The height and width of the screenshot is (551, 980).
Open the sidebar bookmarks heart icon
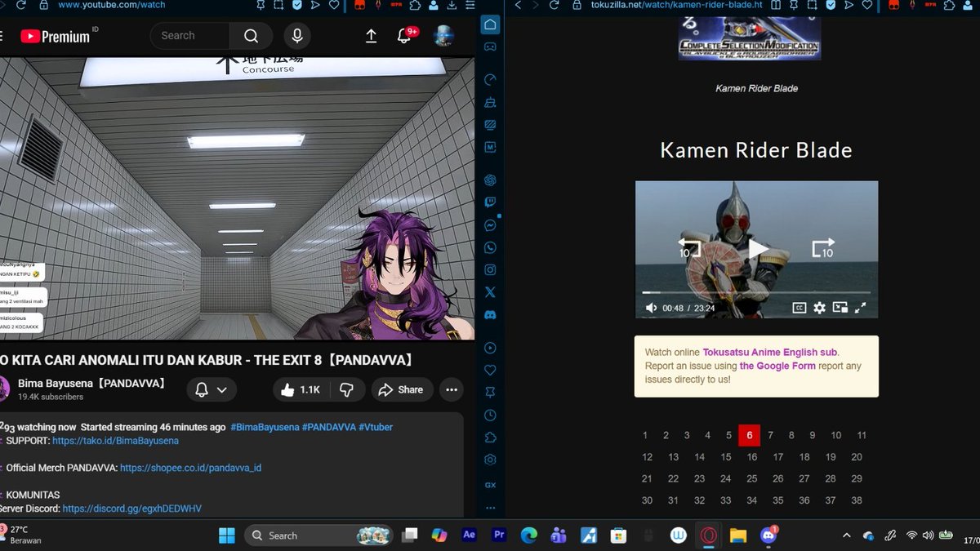pos(490,370)
